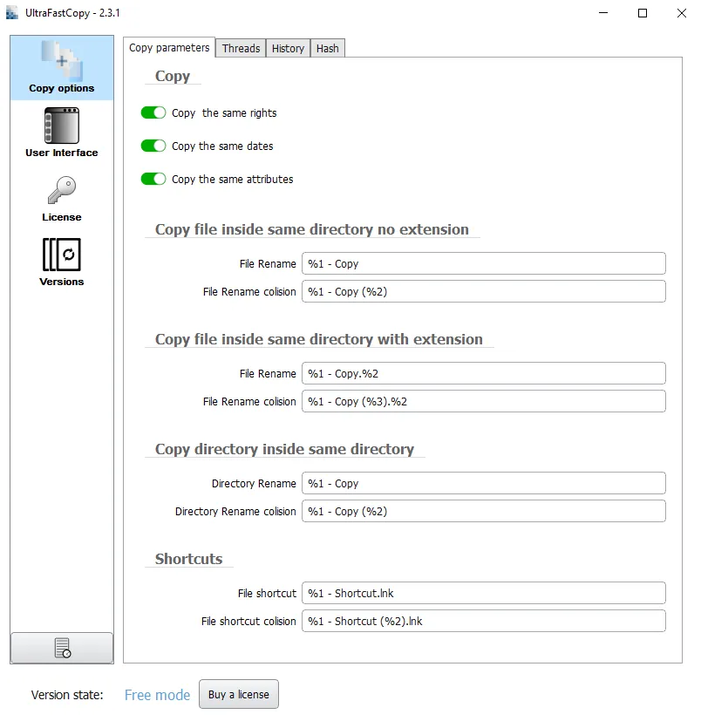Disable Copy the same rights
The height and width of the screenshot is (728, 701).
153,112
